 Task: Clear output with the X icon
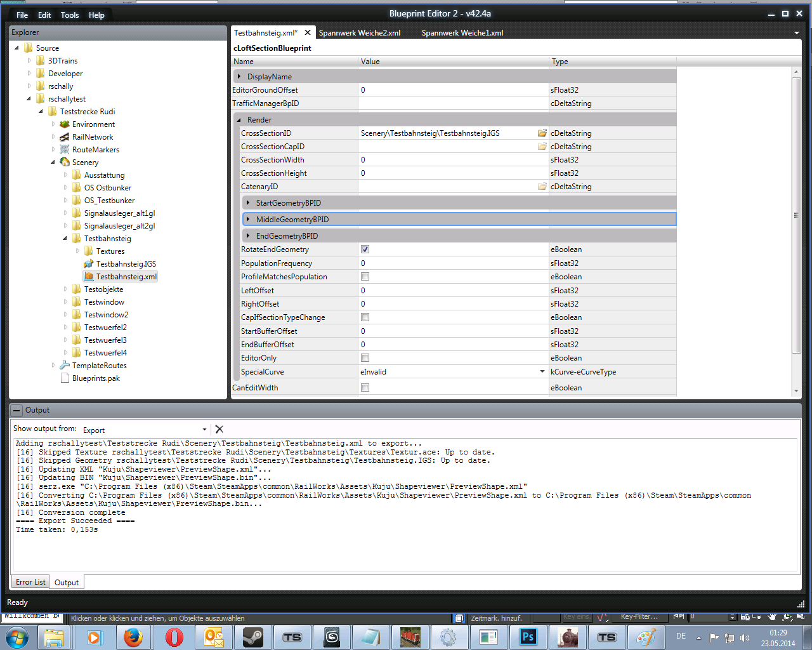point(219,430)
